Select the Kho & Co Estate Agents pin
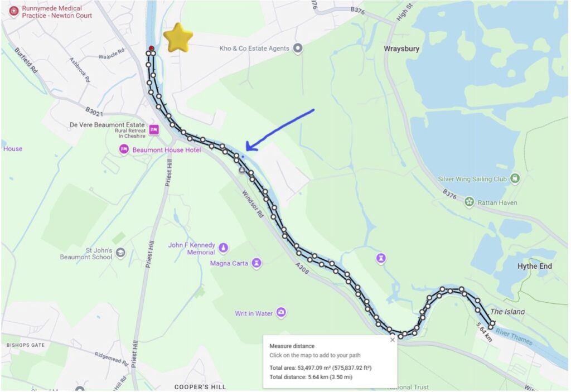Viewport: 571px width, 392px height. click(298, 48)
